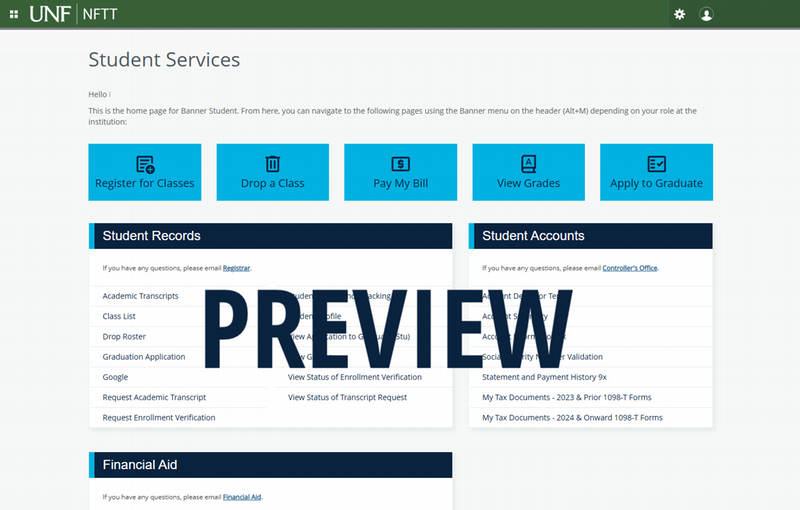Open the View Grades tile
The width and height of the screenshot is (800, 510).
(x=528, y=172)
